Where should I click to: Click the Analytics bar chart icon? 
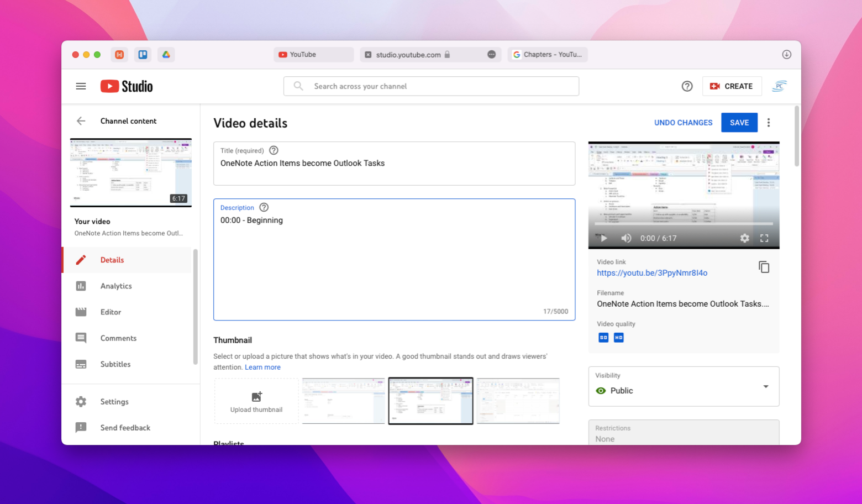point(81,286)
